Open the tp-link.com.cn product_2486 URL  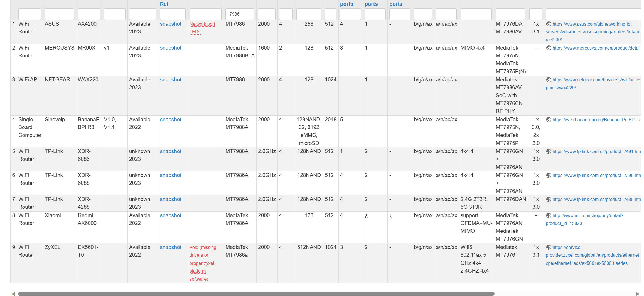(596, 200)
